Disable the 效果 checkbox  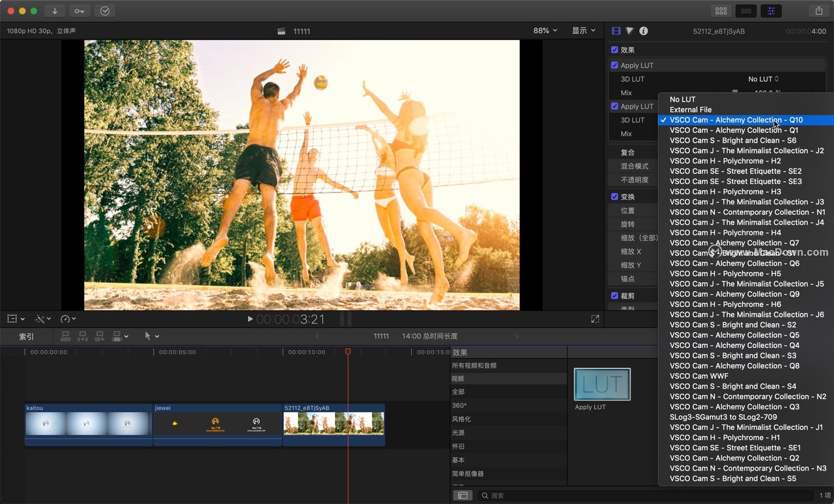click(614, 50)
